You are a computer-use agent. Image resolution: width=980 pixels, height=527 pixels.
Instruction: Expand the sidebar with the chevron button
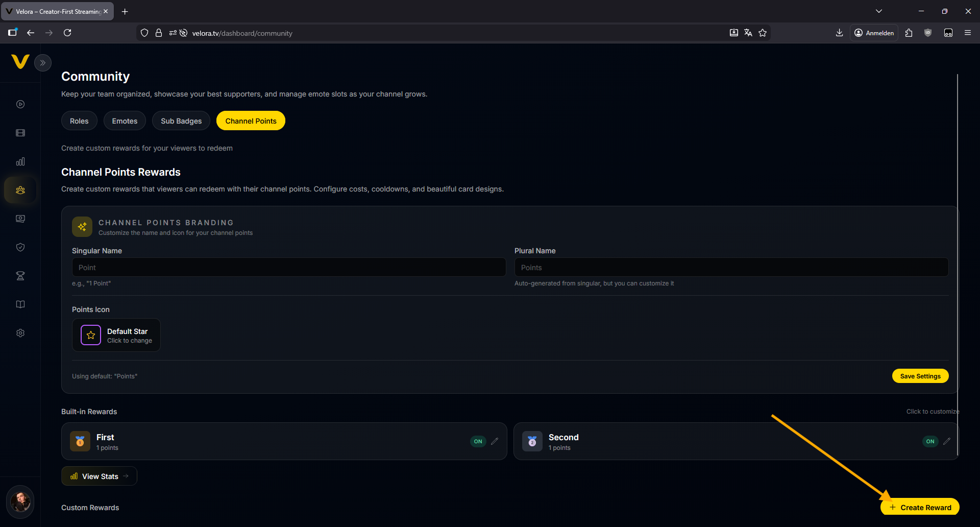pyautogui.click(x=43, y=63)
